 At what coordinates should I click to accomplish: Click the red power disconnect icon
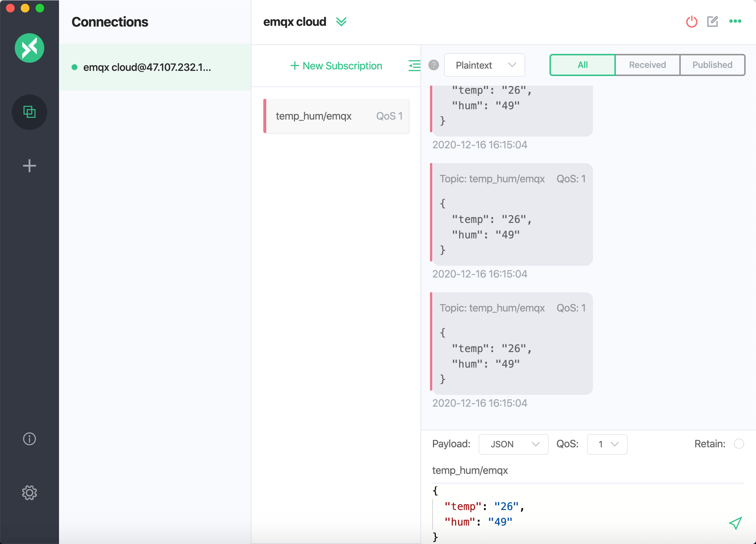click(x=691, y=22)
